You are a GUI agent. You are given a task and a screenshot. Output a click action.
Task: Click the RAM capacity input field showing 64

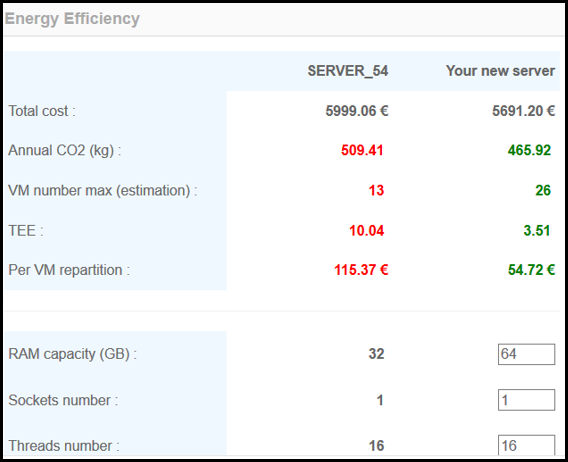pos(526,354)
